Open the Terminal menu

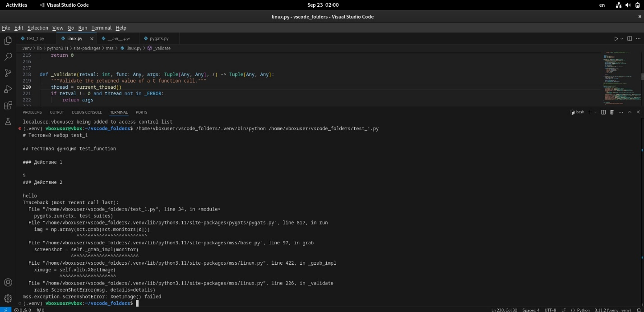pyautogui.click(x=101, y=28)
